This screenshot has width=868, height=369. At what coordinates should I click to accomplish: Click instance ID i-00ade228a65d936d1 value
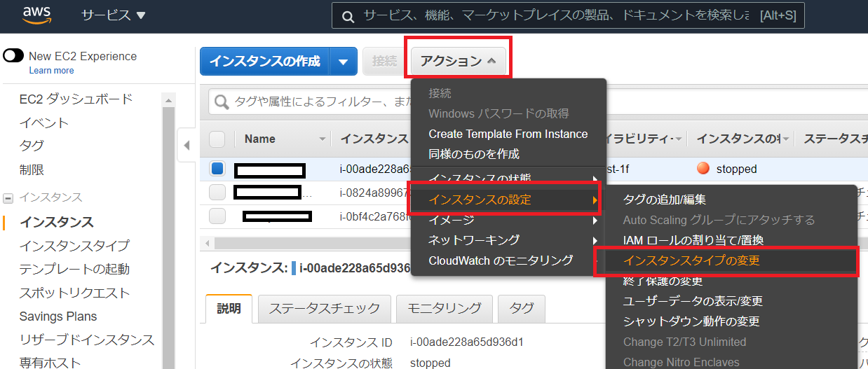[x=466, y=342]
